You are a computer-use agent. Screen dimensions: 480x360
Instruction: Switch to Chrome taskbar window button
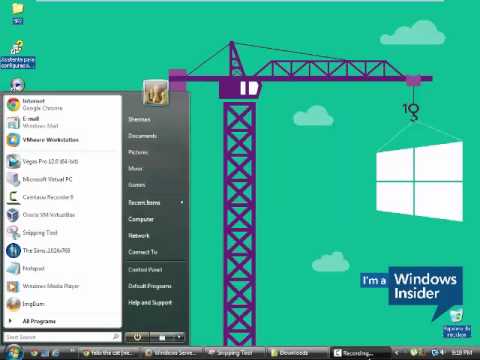pyautogui.click(x=109, y=353)
